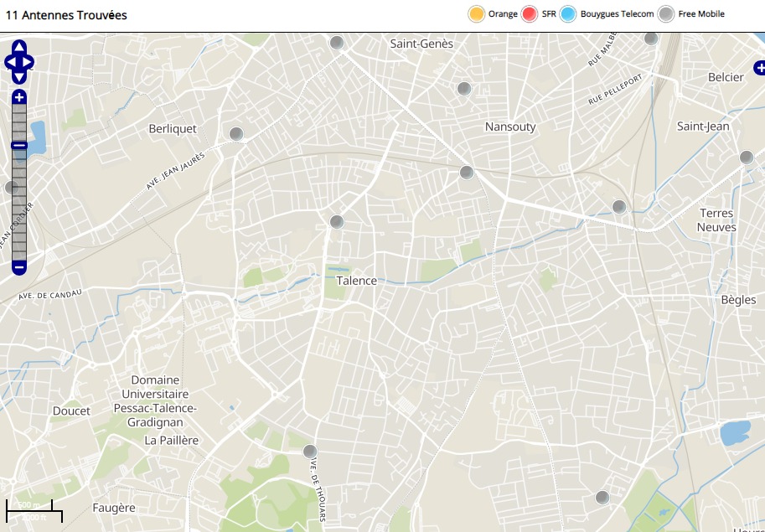
Task: Zoom in using the plus button
Action: click(x=19, y=98)
